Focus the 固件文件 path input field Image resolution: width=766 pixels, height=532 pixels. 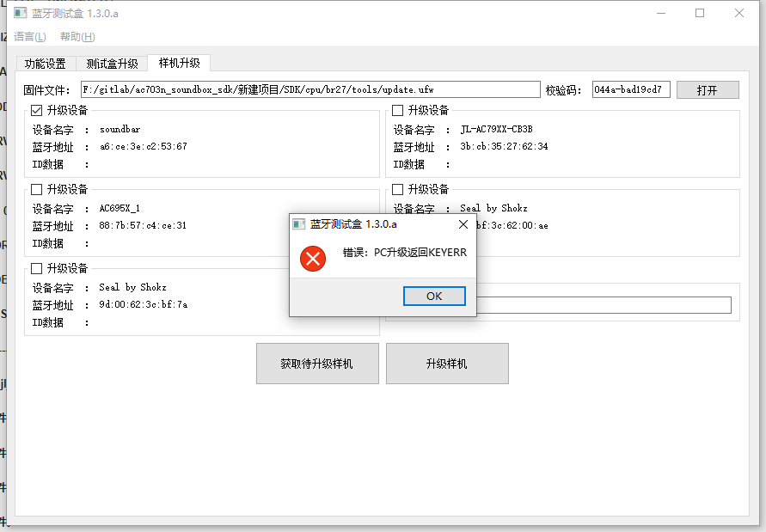pyautogui.click(x=310, y=89)
